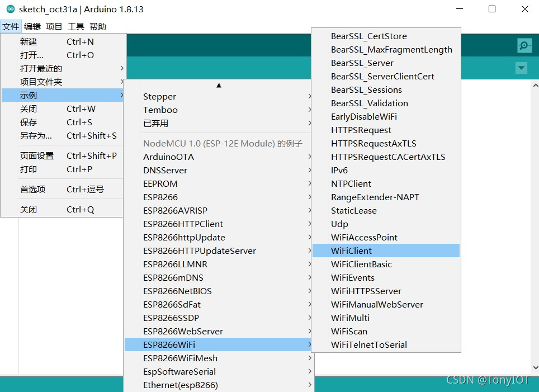Open the 文件 menu

(11, 26)
